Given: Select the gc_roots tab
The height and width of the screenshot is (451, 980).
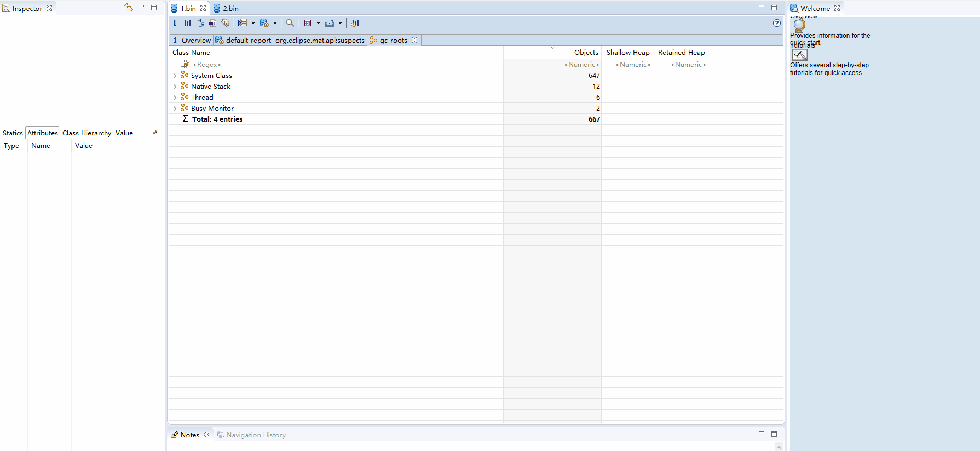Looking at the screenshot, I should [393, 40].
